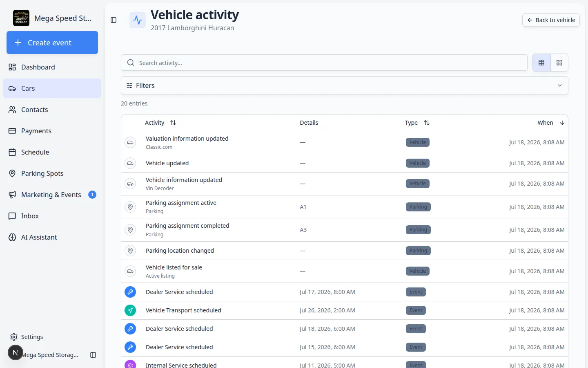Click parking detail A3

point(303,230)
